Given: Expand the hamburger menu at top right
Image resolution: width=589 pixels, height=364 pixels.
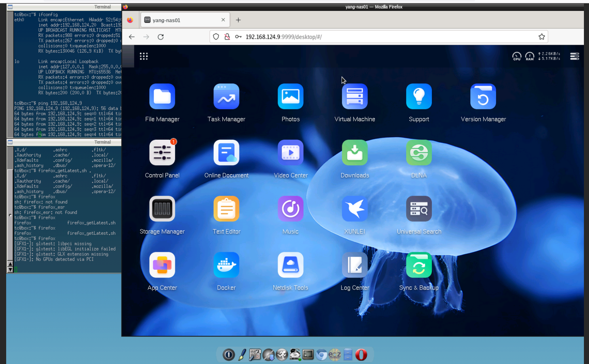Looking at the screenshot, I should tap(574, 56).
